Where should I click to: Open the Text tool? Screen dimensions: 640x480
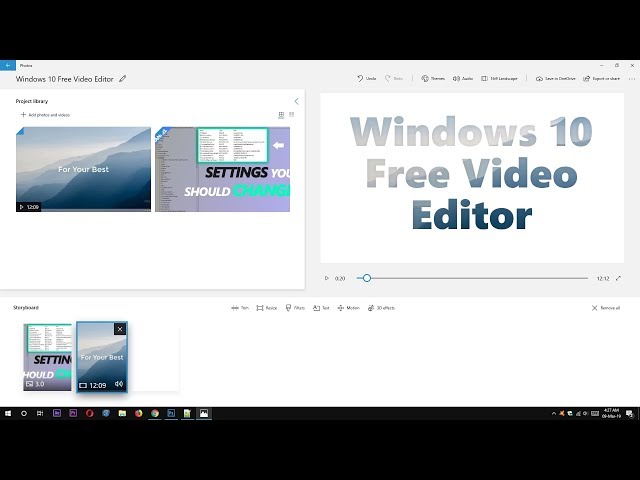(321, 308)
